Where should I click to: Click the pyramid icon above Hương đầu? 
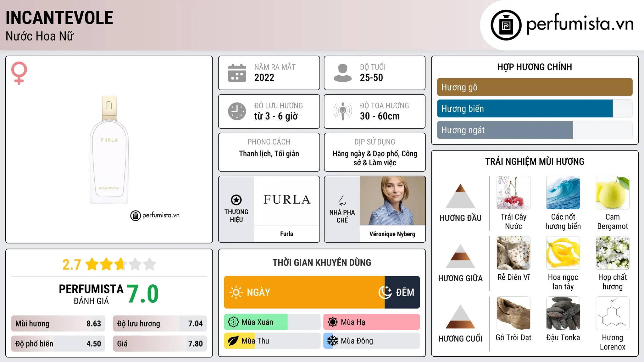click(x=460, y=196)
